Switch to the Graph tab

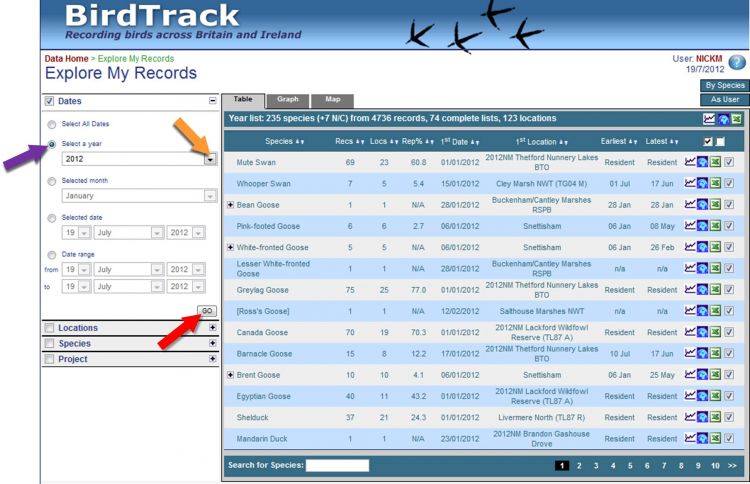click(288, 100)
